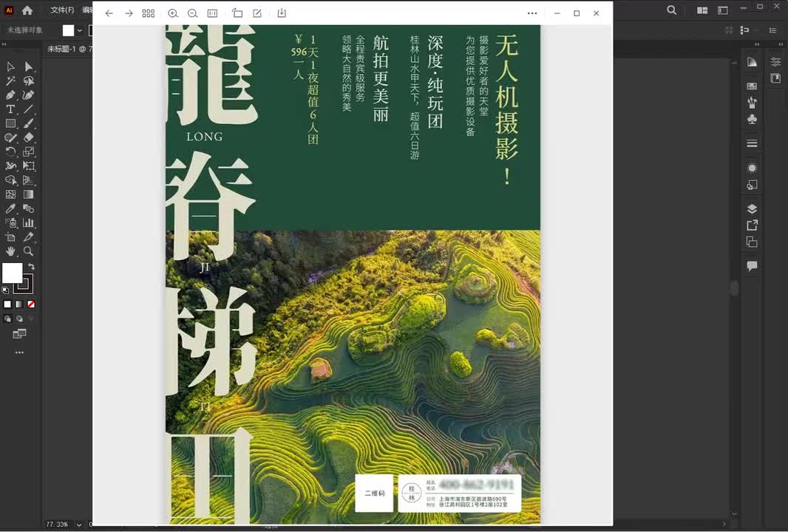
Task: Select the Selection tool (black arrow)
Action: click(x=10, y=66)
